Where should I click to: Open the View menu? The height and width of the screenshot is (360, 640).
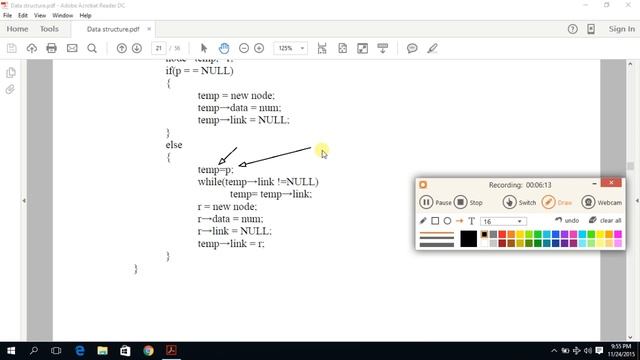click(x=40, y=16)
